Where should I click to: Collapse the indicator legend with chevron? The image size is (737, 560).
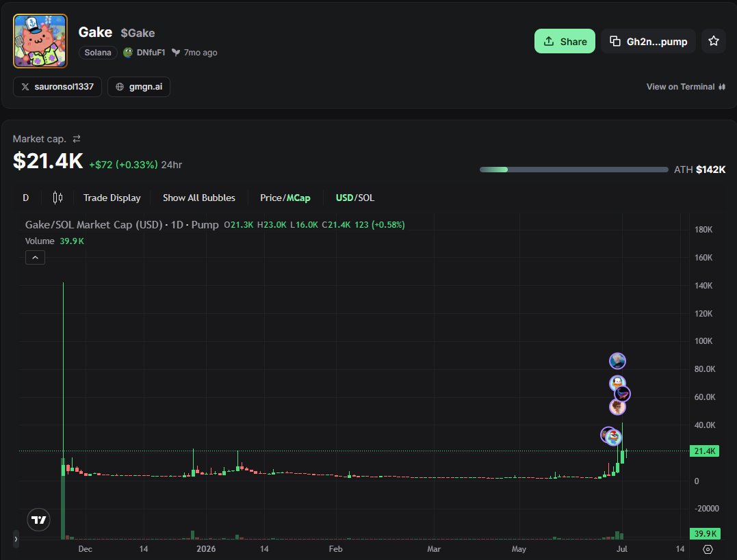[36, 258]
